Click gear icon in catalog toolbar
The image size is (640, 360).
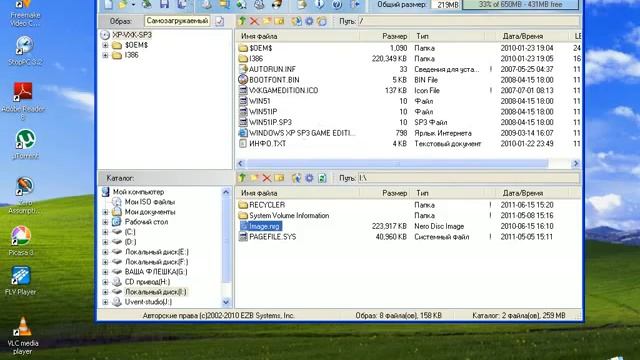pos(309,178)
